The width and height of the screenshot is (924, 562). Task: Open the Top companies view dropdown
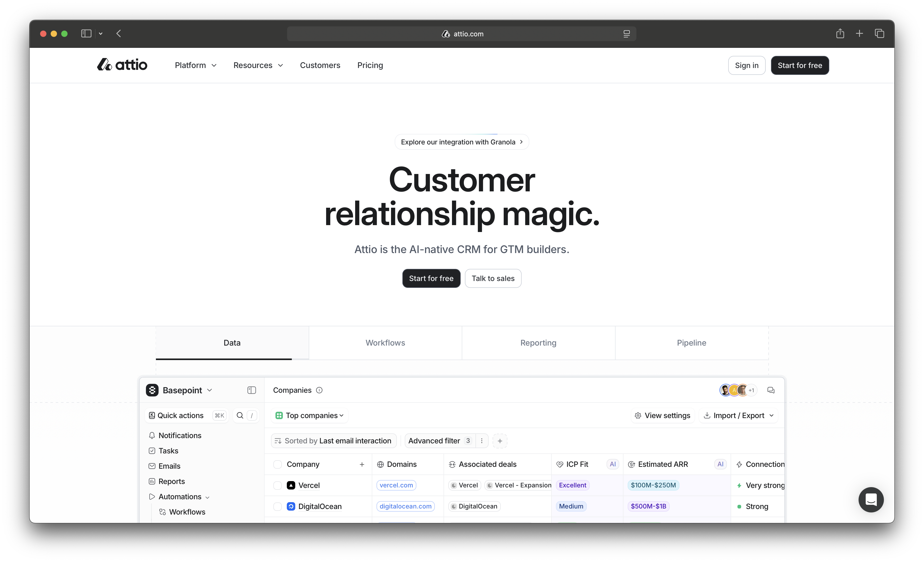[310, 415]
